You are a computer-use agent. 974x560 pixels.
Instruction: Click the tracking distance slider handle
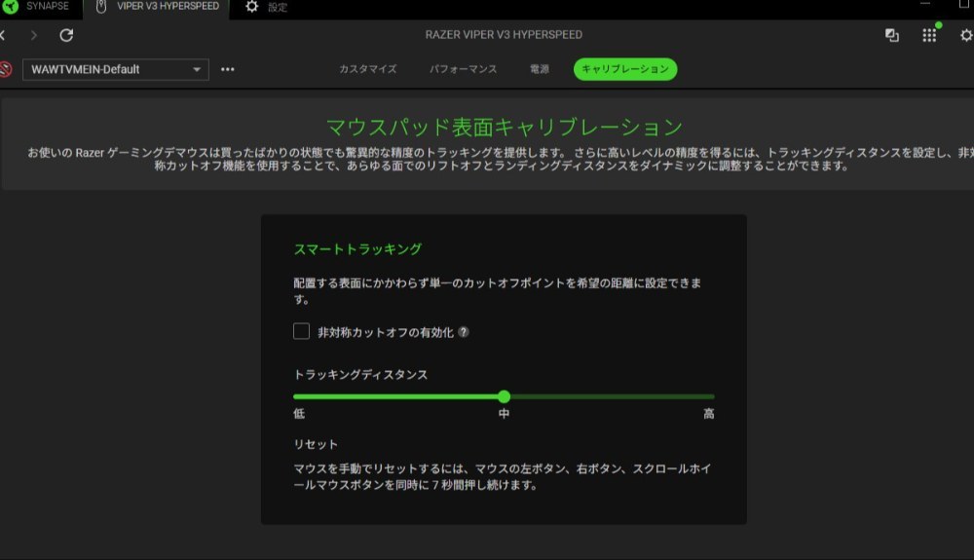click(x=504, y=396)
